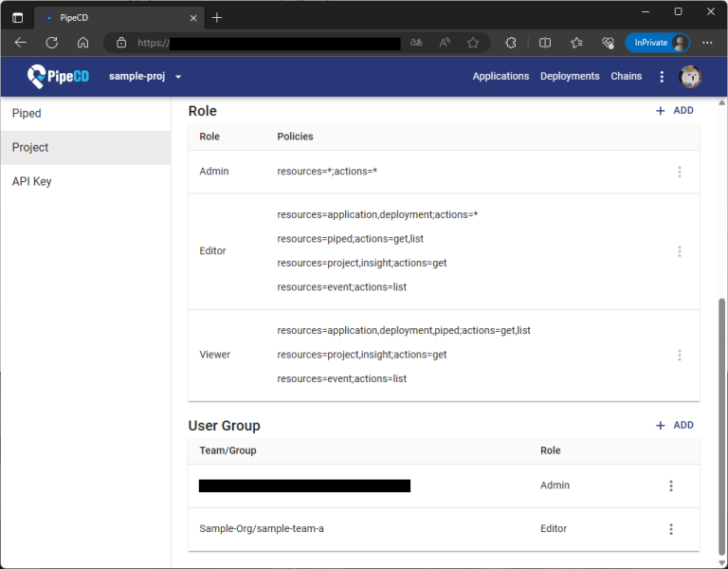Click ADD button in Role section
Viewport: 728px width, 569px height.
675,111
